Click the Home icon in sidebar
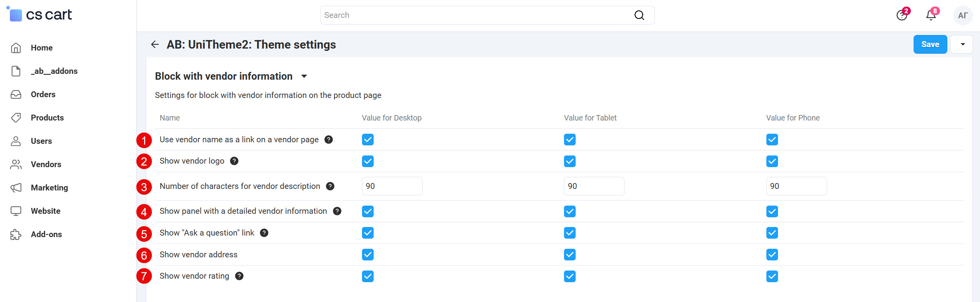Screen dimensions: 980x302 (x=16, y=48)
